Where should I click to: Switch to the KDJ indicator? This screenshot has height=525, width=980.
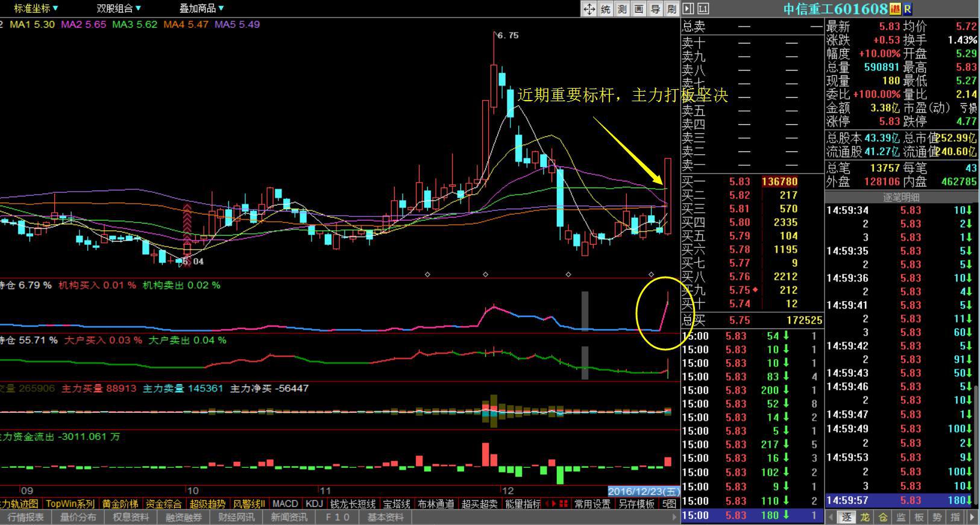coord(314,504)
